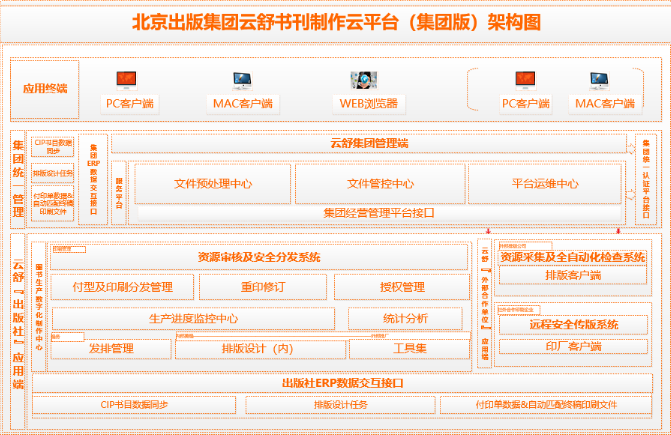The height and width of the screenshot is (435, 671).
Task: Click the WEB浏览器 icon
Action: click(x=361, y=81)
